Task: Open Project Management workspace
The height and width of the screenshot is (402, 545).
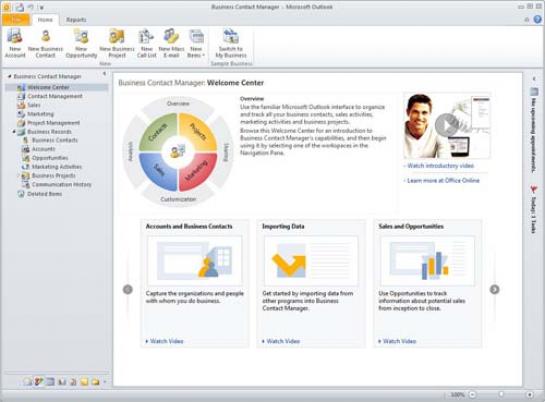Action: 53,123
